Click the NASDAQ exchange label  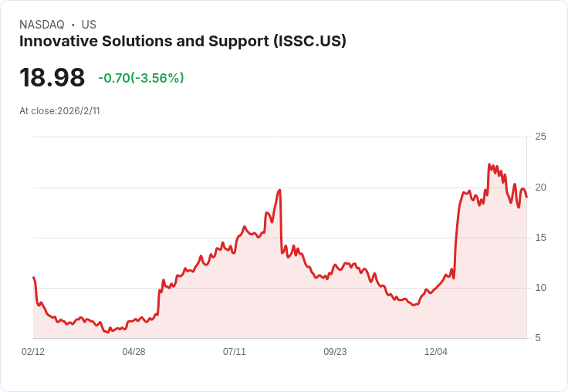[42, 25]
